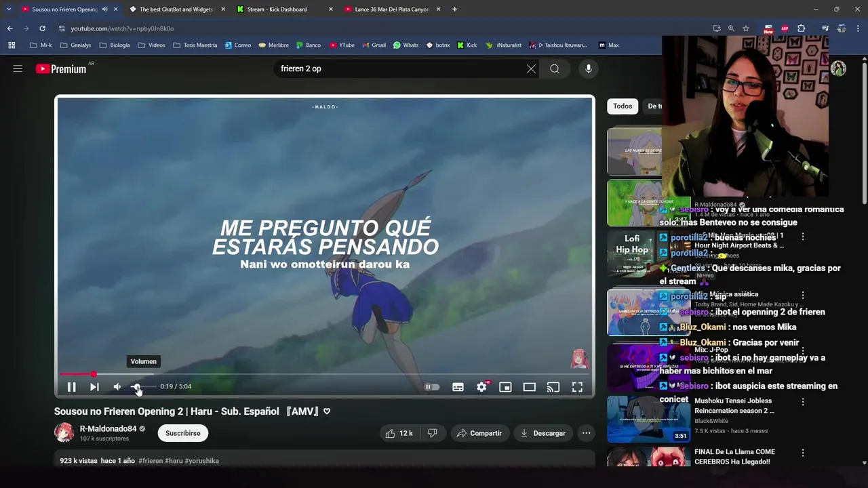
Task: Open tab search dropdown arrow
Action: [9, 9]
